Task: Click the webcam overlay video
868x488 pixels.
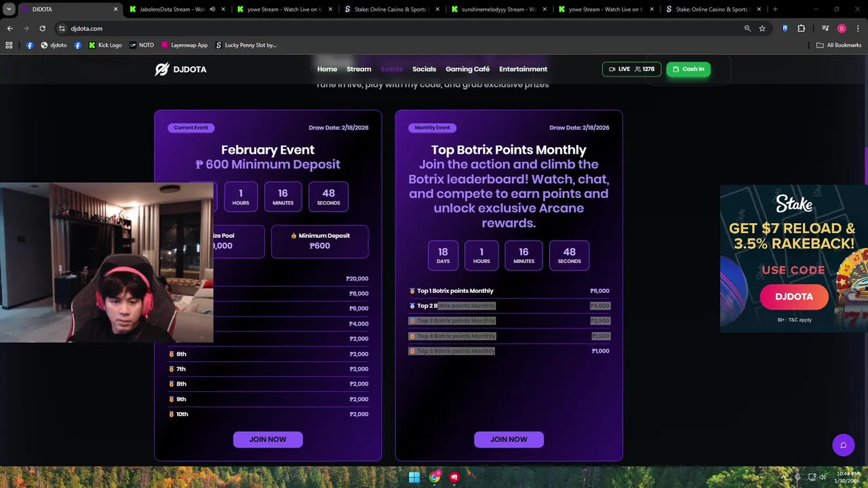Action: [106, 262]
